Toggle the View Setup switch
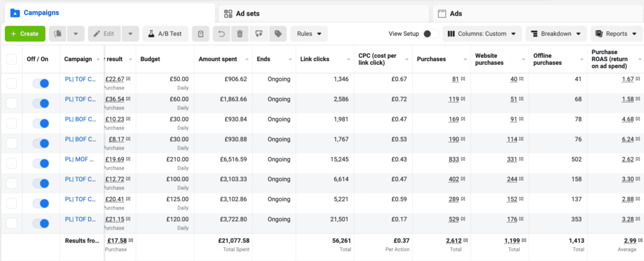Screen dimensions: 644x261 [x=430, y=34]
